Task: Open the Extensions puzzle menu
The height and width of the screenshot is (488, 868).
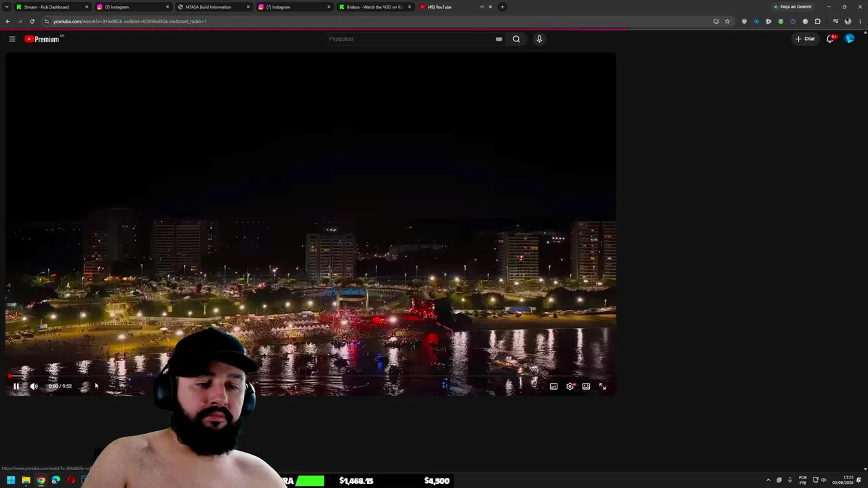Action: pos(817,21)
